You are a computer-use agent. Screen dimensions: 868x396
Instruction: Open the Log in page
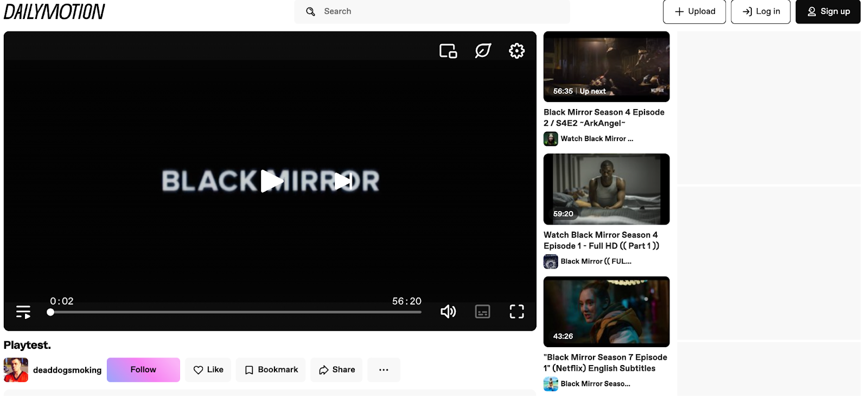761,11
